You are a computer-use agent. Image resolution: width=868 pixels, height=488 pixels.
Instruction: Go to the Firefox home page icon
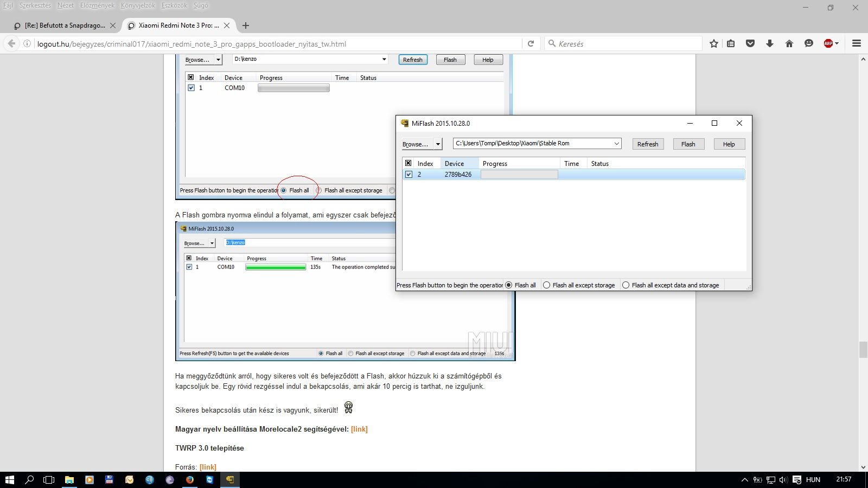click(x=789, y=44)
